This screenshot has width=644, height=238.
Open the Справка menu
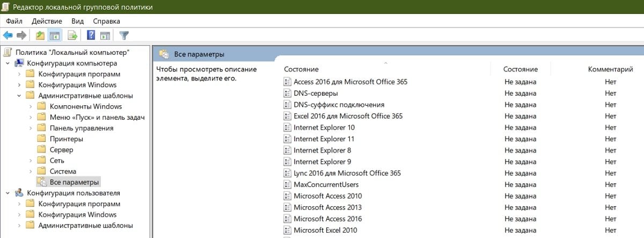(x=106, y=21)
